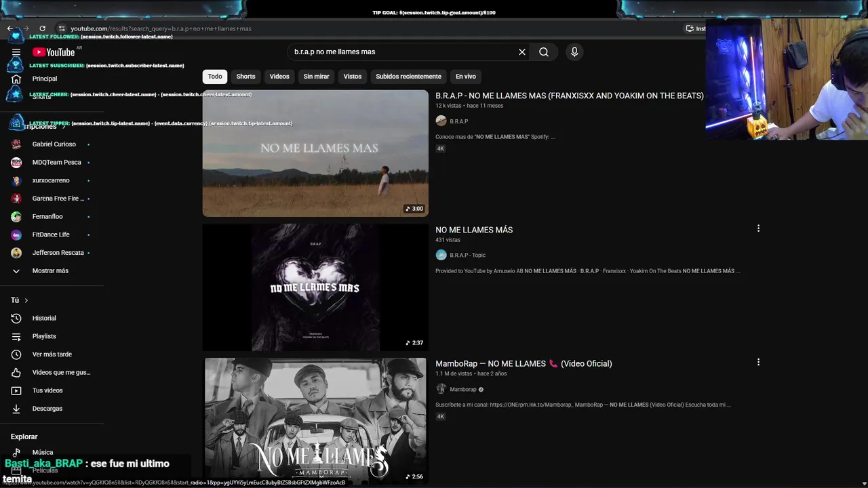This screenshot has width=868, height=488.
Task: Visit the Mamborap channel link
Action: click(463, 390)
